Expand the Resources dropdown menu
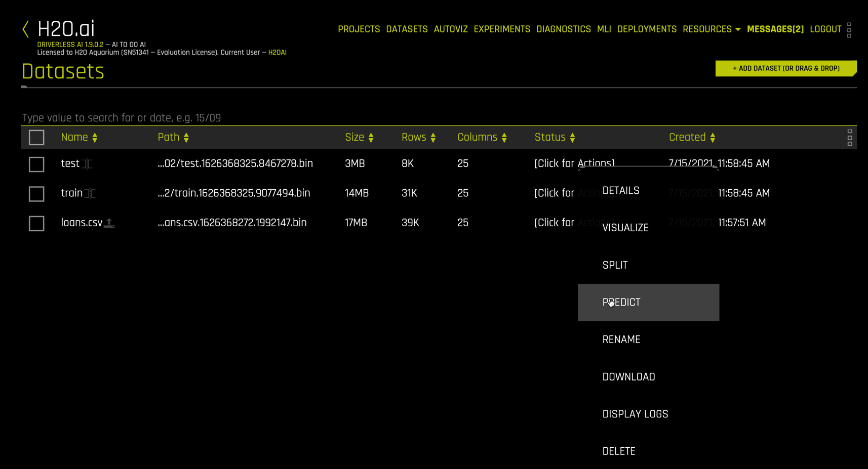This screenshot has width=868, height=469. tap(712, 29)
